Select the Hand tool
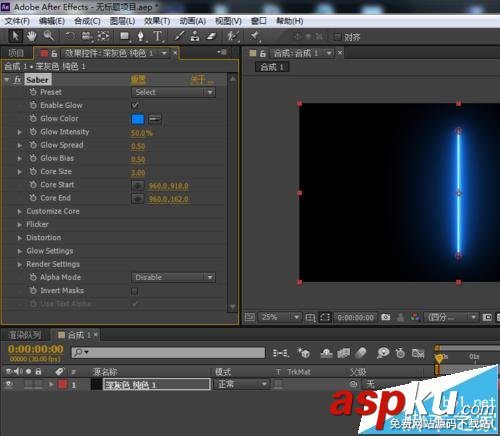 tap(32, 36)
